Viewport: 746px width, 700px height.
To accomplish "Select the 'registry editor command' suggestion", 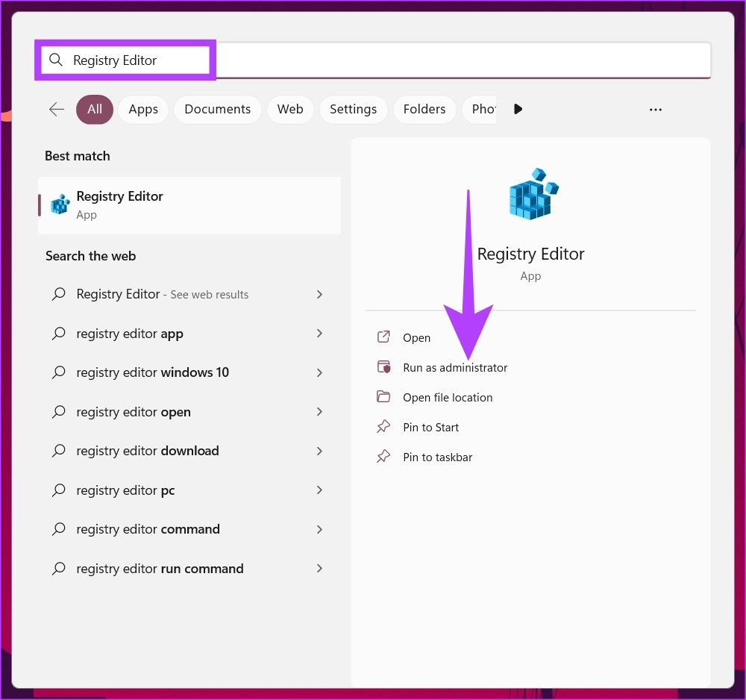I will click(189, 529).
